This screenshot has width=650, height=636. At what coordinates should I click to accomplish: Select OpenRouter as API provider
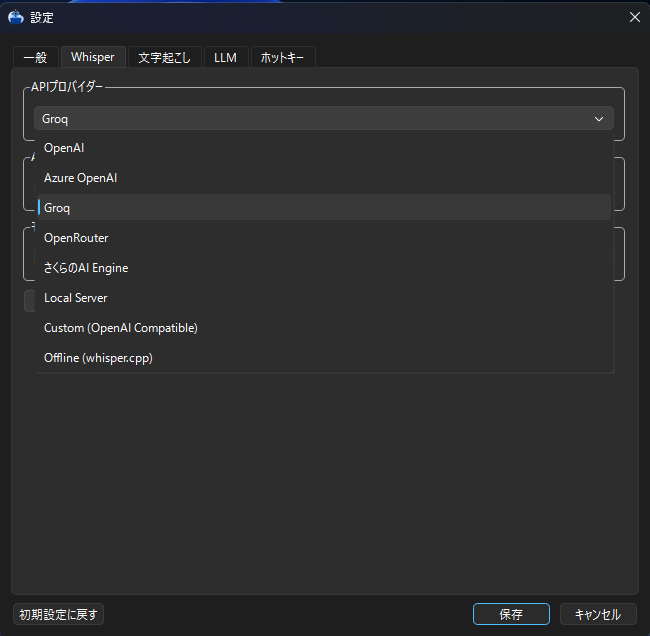tap(76, 238)
